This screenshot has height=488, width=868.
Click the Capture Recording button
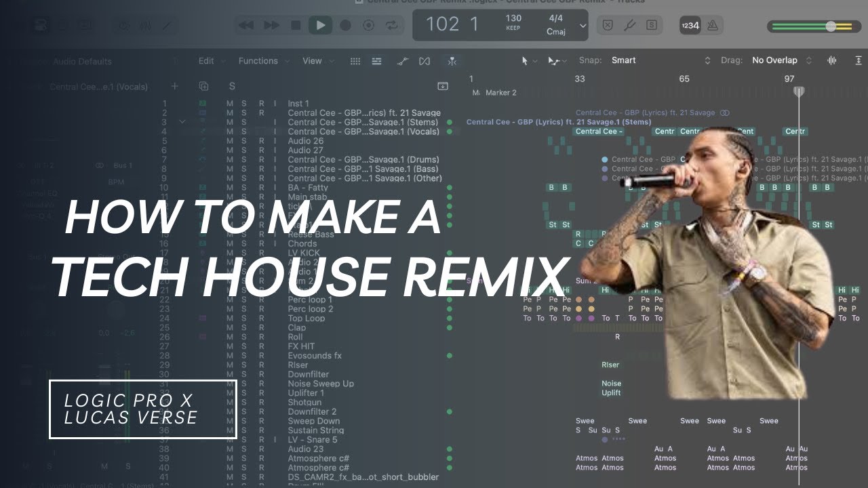[369, 26]
